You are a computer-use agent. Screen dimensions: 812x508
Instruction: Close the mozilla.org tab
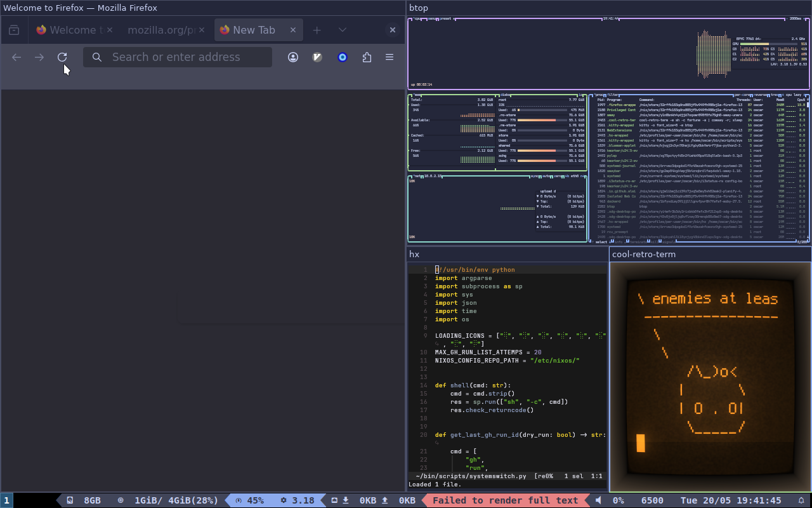202,30
